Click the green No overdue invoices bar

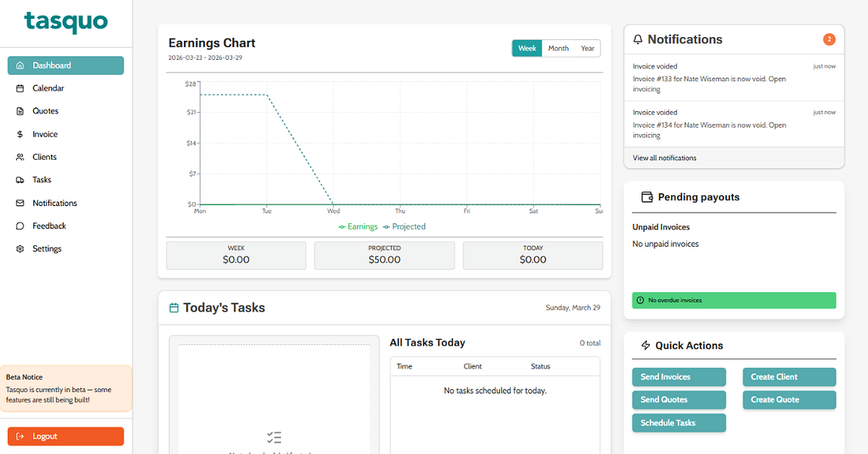point(734,300)
